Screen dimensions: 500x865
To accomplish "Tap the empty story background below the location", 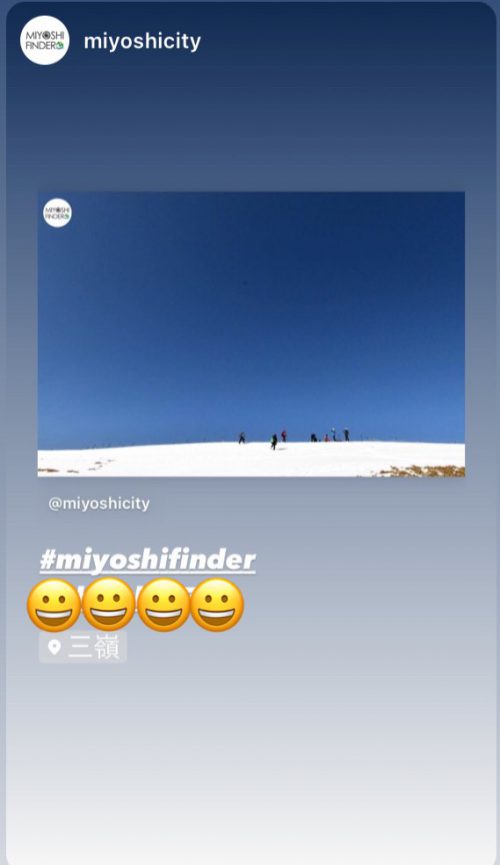I will coord(250,761).
